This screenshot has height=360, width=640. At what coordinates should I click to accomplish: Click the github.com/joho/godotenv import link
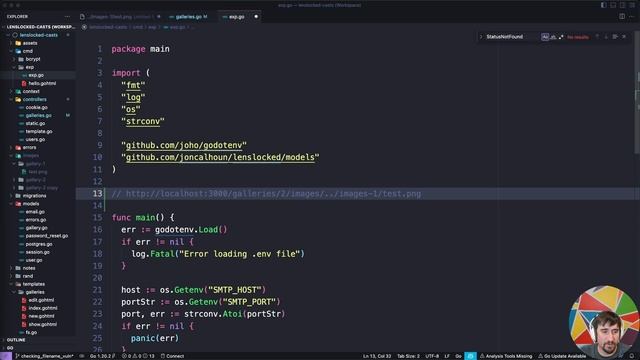click(x=184, y=145)
